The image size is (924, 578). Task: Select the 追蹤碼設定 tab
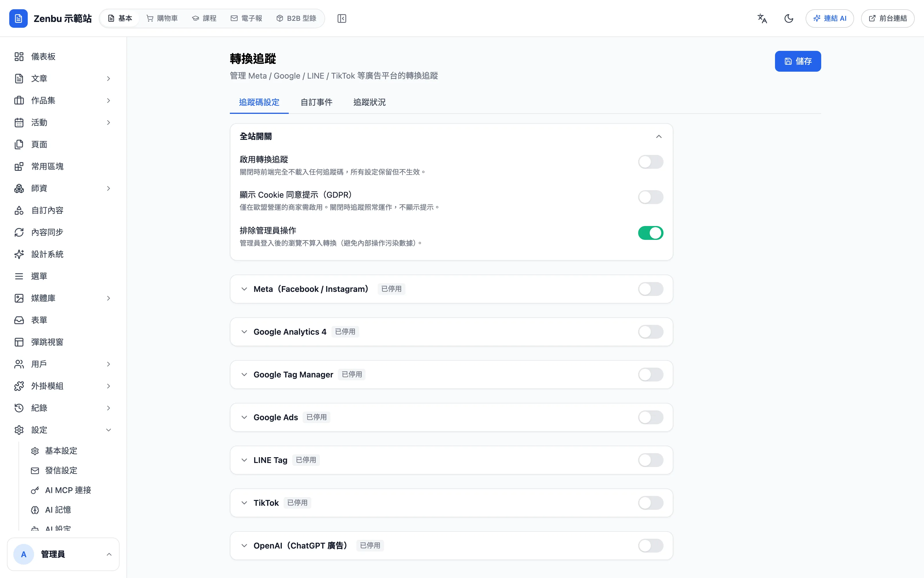point(259,102)
